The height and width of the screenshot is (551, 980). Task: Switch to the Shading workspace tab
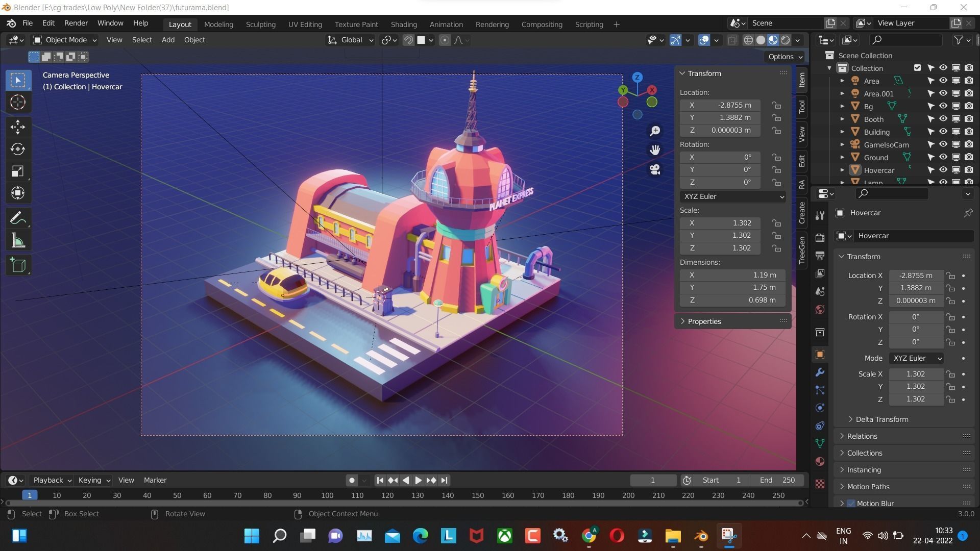tap(404, 24)
